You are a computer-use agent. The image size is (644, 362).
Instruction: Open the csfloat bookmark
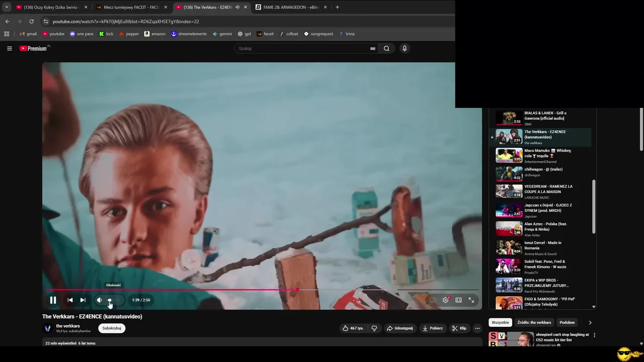289,34
